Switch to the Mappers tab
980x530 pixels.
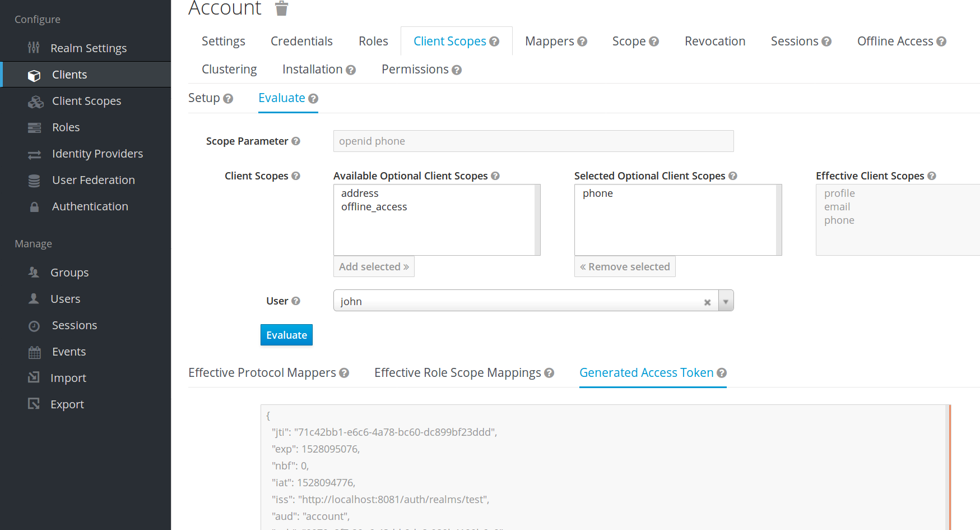coord(549,42)
